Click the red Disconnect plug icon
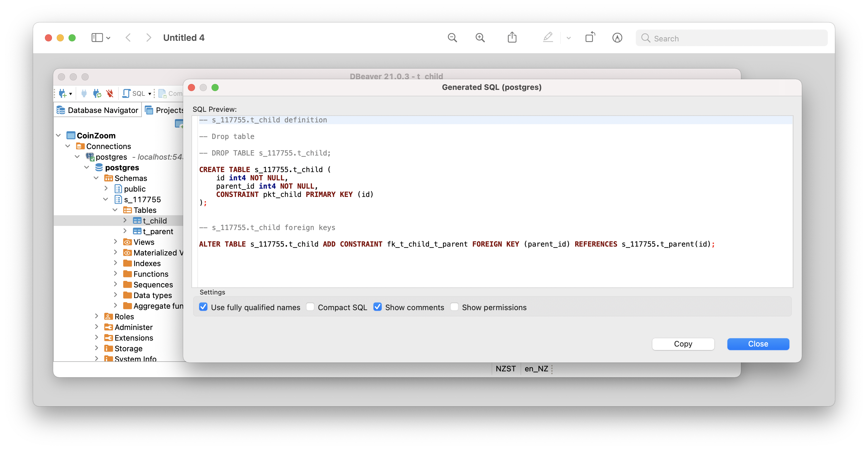This screenshot has height=450, width=868. point(110,93)
